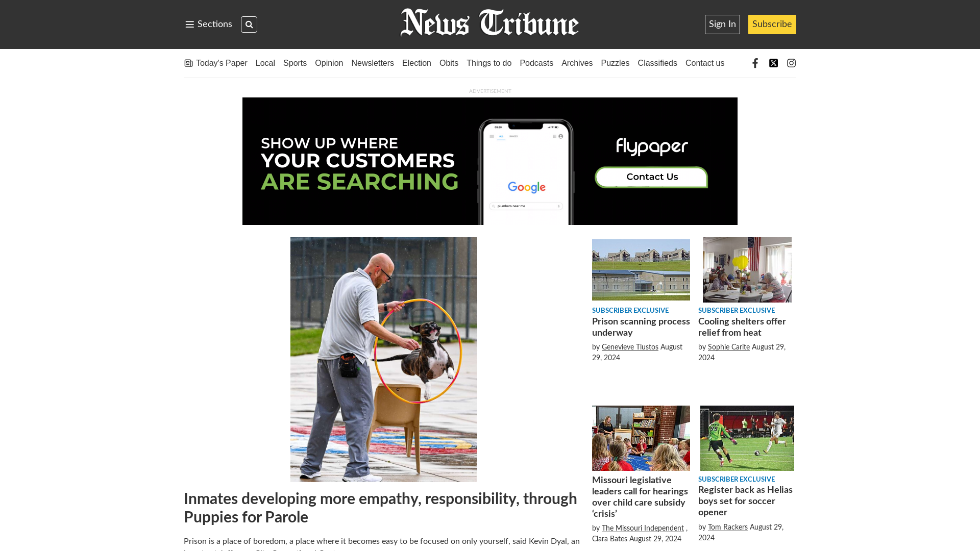Click the Things to do menu item
This screenshot has width=980, height=551.
(x=488, y=63)
